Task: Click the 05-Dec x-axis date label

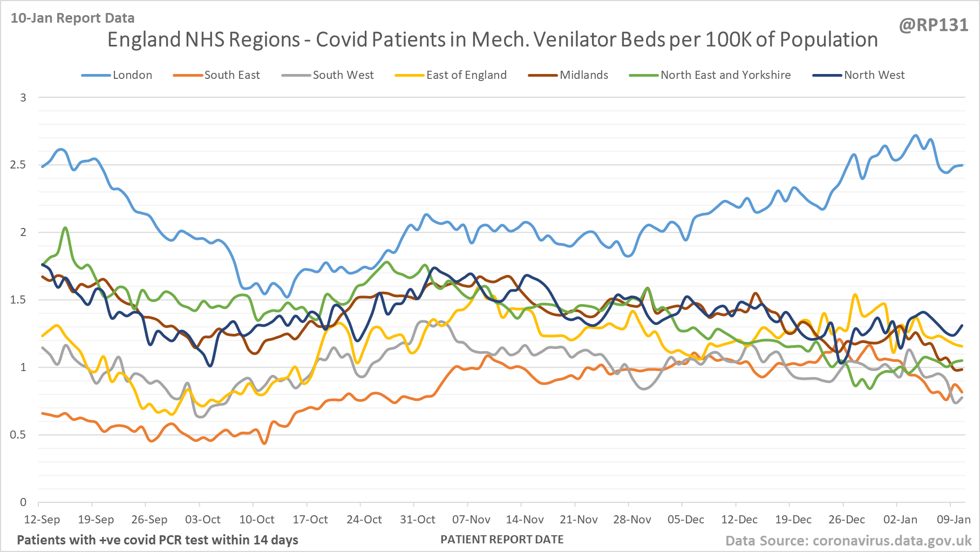Action: pyautogui.click(x=685, y=520)
